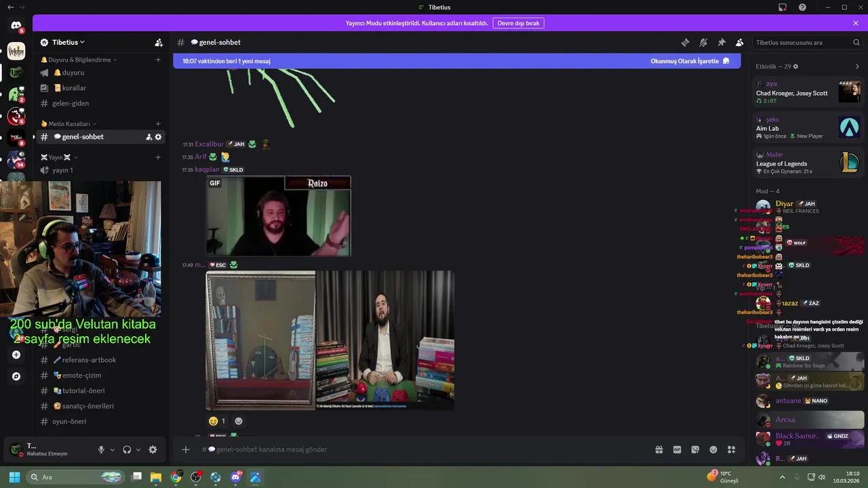Open the Etkinlik settings gear icon

(795, 66)
